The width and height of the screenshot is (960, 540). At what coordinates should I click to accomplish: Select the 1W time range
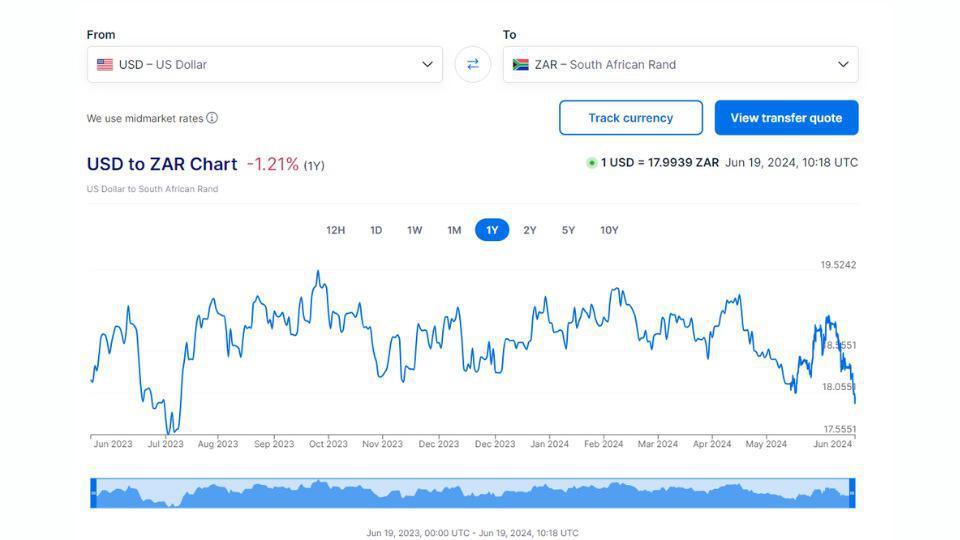[x=414, y=230]
